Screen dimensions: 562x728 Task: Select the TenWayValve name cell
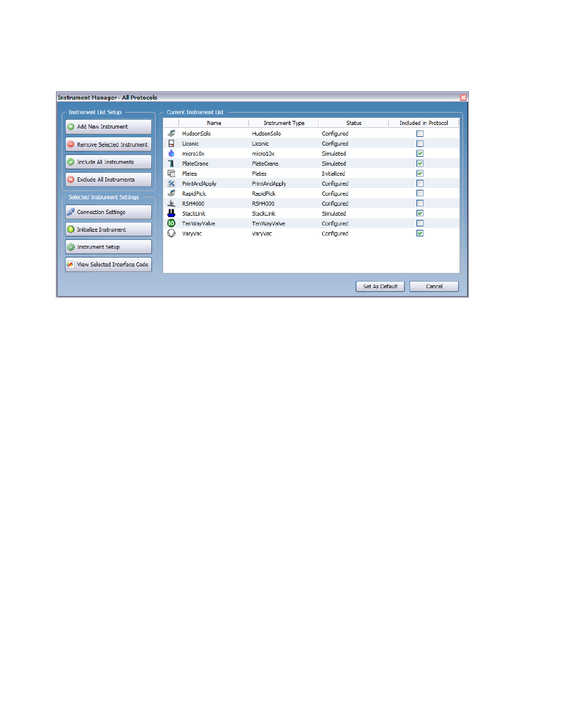[x=199, y=224]
